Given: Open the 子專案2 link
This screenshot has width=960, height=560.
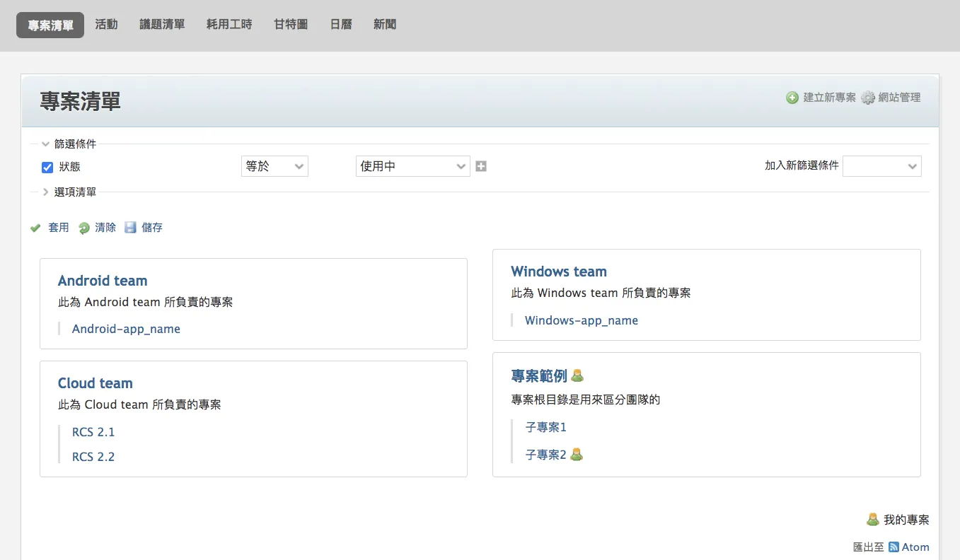Looking at the screenshot, I should [546, 455].
